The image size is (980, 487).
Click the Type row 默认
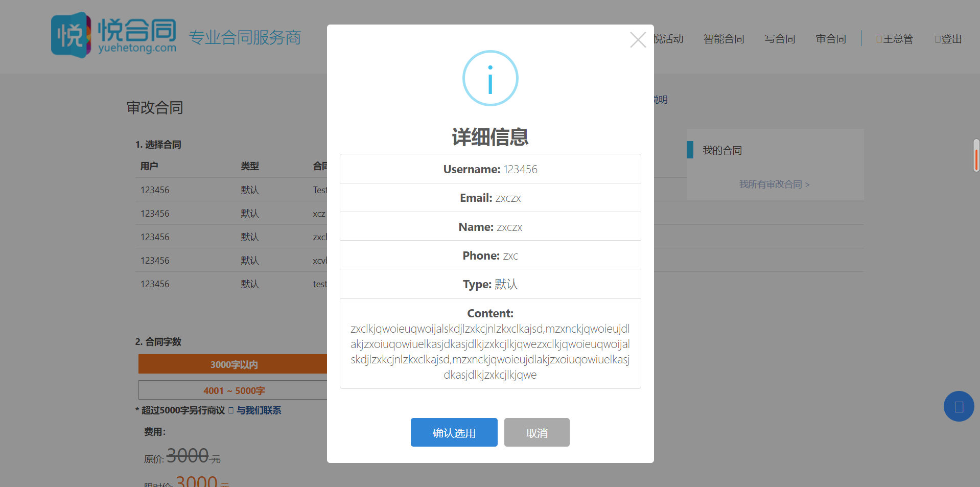pyautogui.click(x=491, y=284)
